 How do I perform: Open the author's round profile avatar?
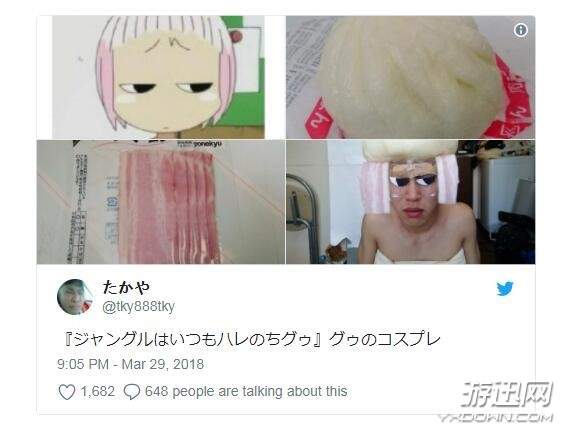[74, 297]
